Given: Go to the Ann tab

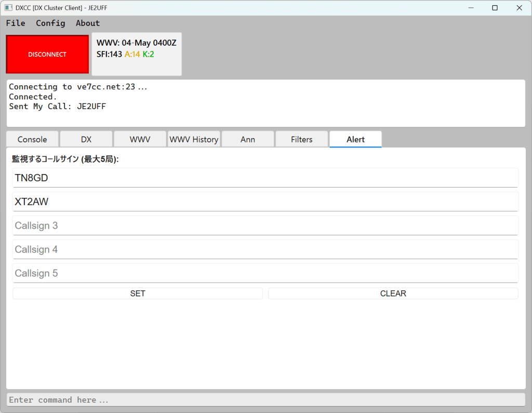Looking at the screenshot, I should (248, 139).
